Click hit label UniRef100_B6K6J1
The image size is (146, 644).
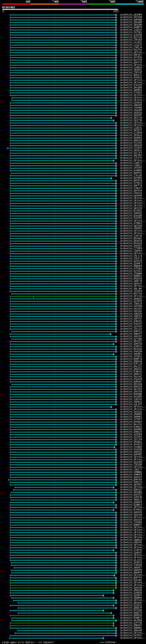click(x=131, y=75)
